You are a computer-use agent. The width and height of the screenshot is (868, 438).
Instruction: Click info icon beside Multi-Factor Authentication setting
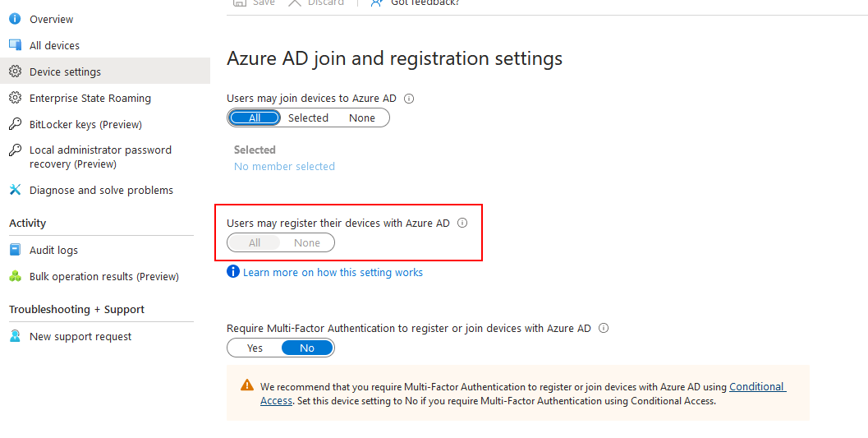point(604,328)
